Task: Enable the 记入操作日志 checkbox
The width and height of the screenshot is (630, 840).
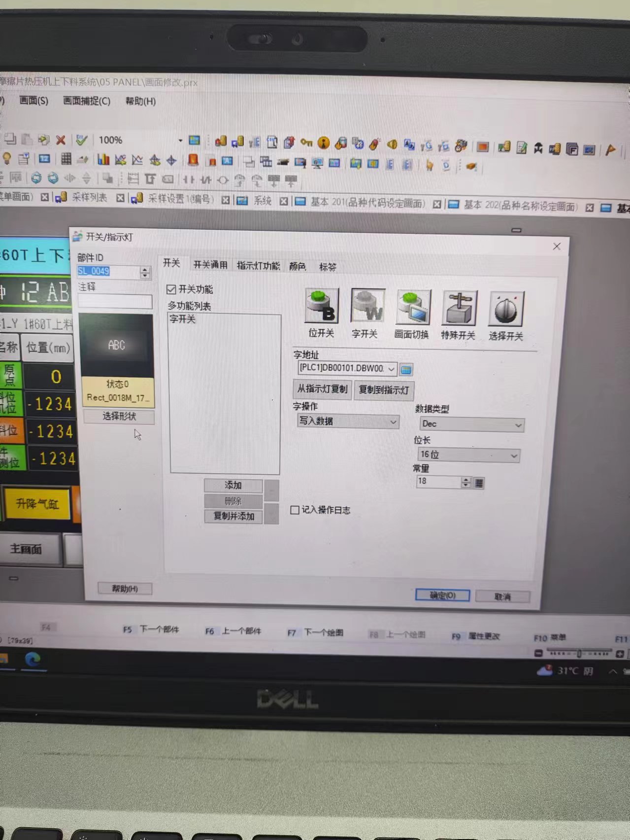Action: pos(295,510)
